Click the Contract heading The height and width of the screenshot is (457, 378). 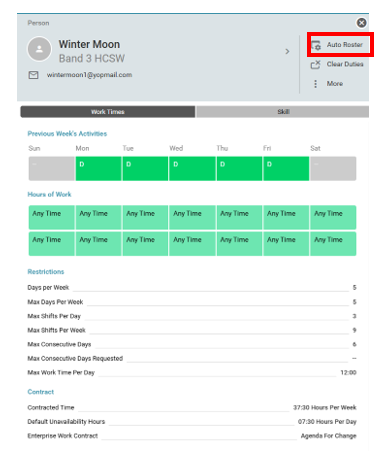[41, 392]
